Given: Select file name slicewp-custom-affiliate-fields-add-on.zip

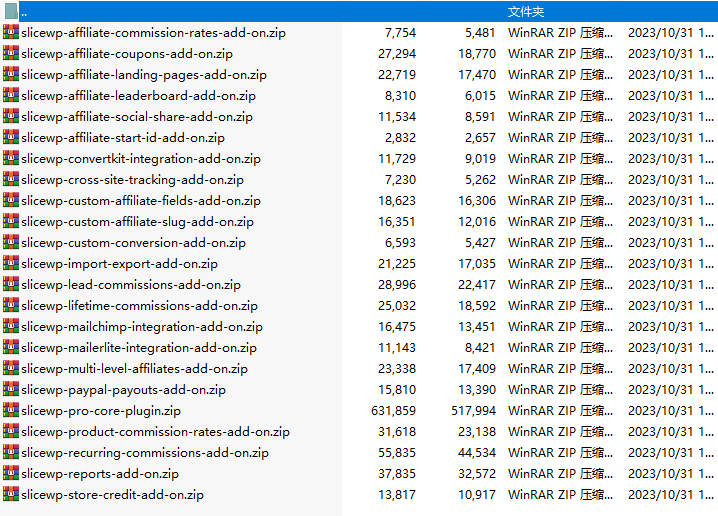Looking at the screenshot, I should click(x=141, y=201).
